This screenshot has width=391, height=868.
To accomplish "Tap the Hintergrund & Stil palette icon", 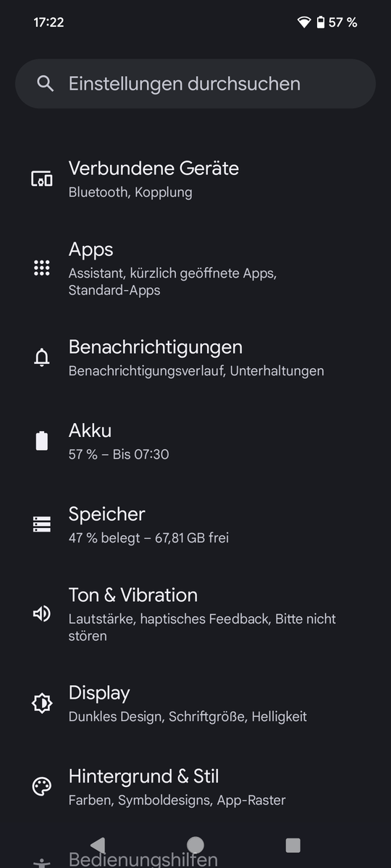I will [x=42, y=787].
